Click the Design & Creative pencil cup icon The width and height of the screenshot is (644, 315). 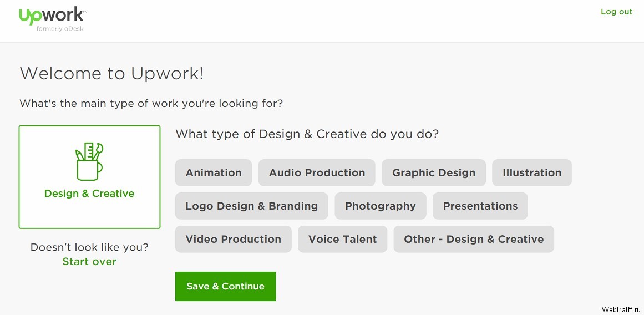[x=89, y=161]
